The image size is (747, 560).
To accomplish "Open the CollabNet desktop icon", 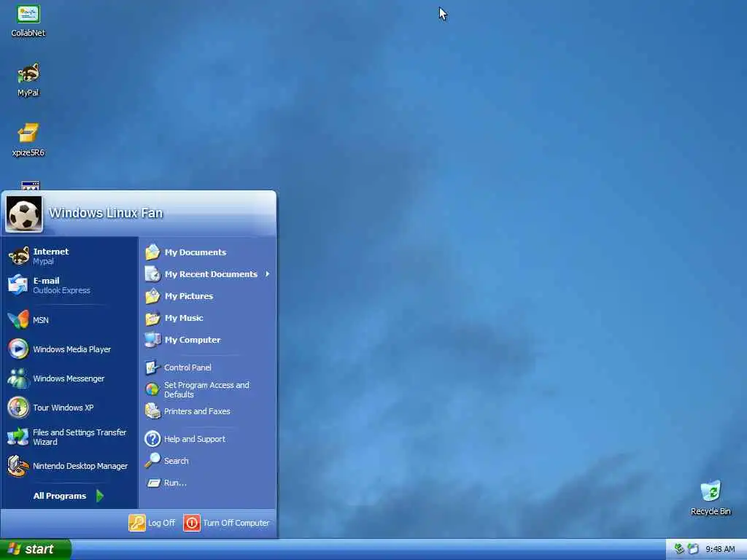I will pyautogui.click(x=28, y=21).
